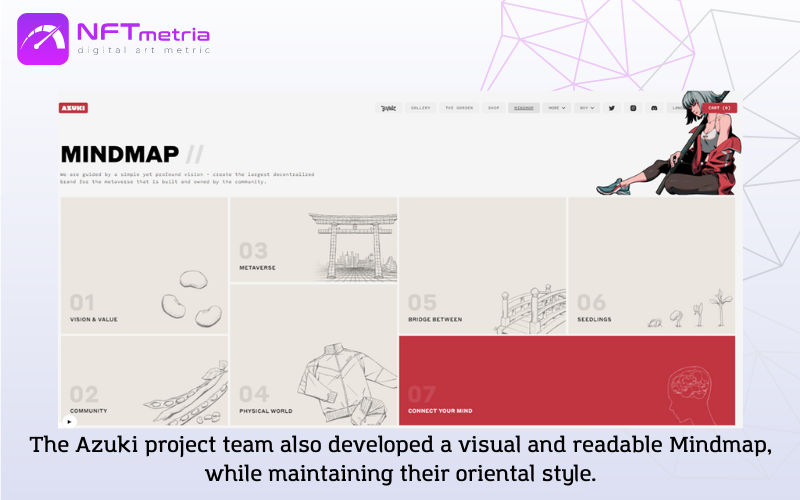The image size is (800, 500).
Task: Click the red AZUKI logo
Action: (x=73, y=108)
